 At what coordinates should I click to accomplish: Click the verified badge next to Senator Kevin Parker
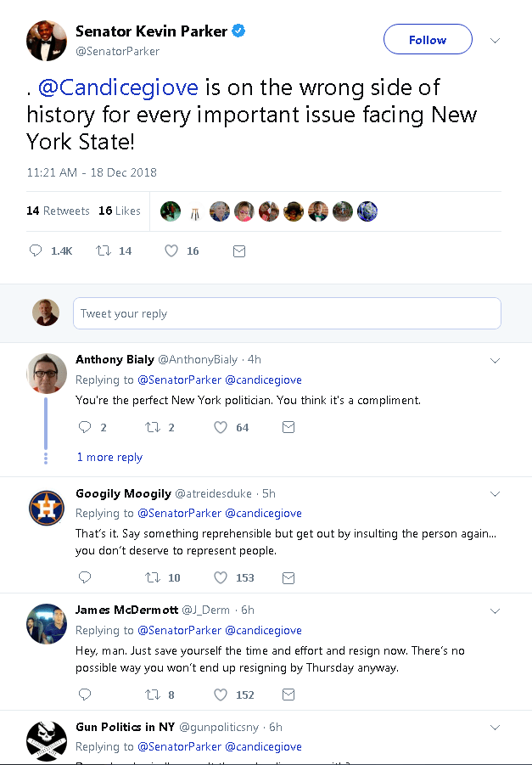point(238,30)
